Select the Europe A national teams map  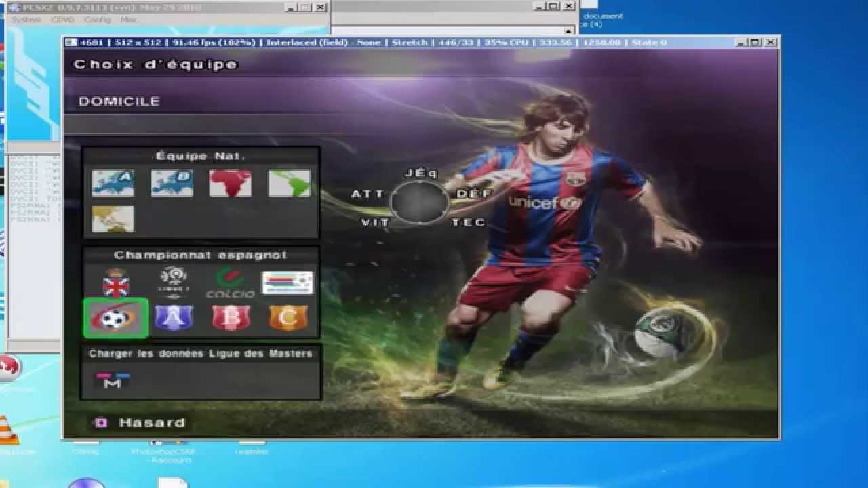(113, 183)
